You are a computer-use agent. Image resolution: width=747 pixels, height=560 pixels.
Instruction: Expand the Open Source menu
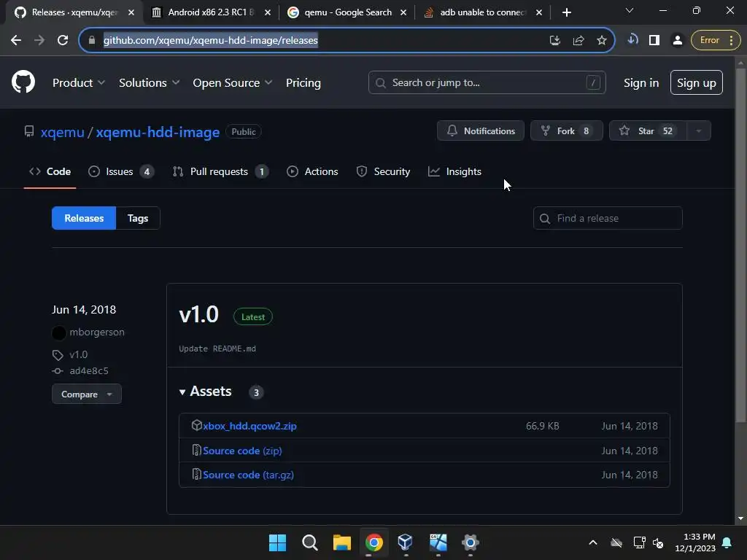click(233, 82)
